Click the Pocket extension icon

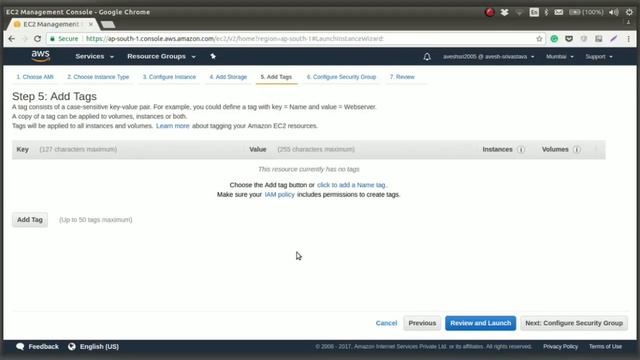coord(569,39)
